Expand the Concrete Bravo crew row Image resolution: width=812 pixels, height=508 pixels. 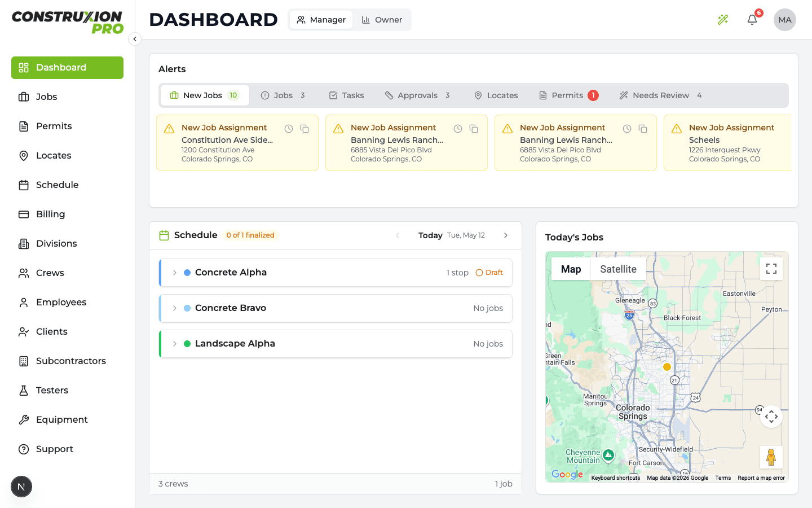point(175,308)
